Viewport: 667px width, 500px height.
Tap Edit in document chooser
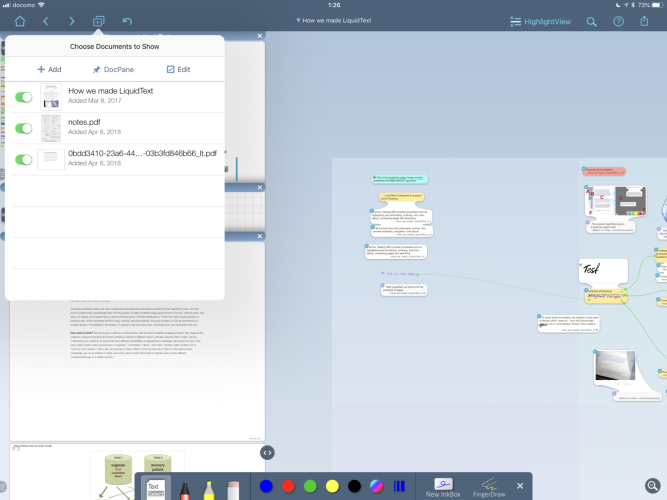177,69
